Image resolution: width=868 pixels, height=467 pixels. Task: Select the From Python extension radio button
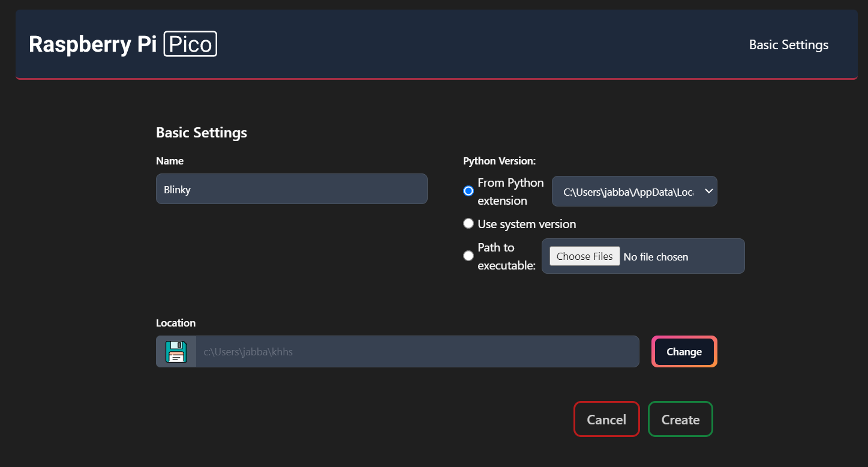click(468, 191)
